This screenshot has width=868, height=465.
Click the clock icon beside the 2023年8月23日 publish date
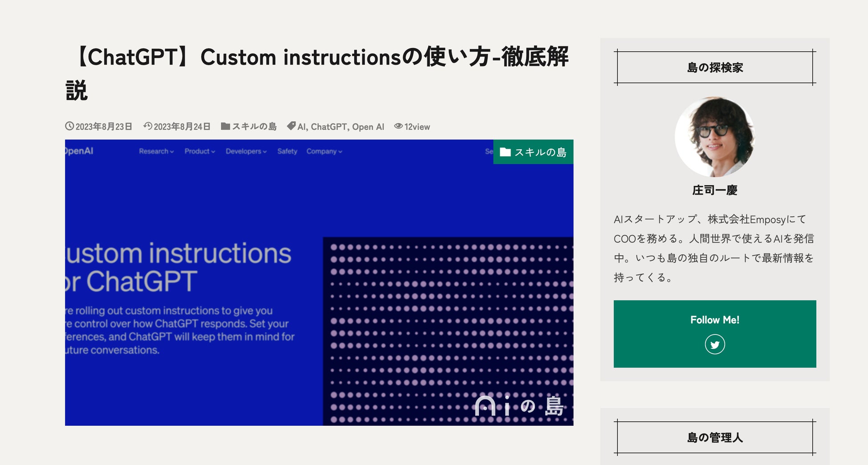click(x=69, y=126)
